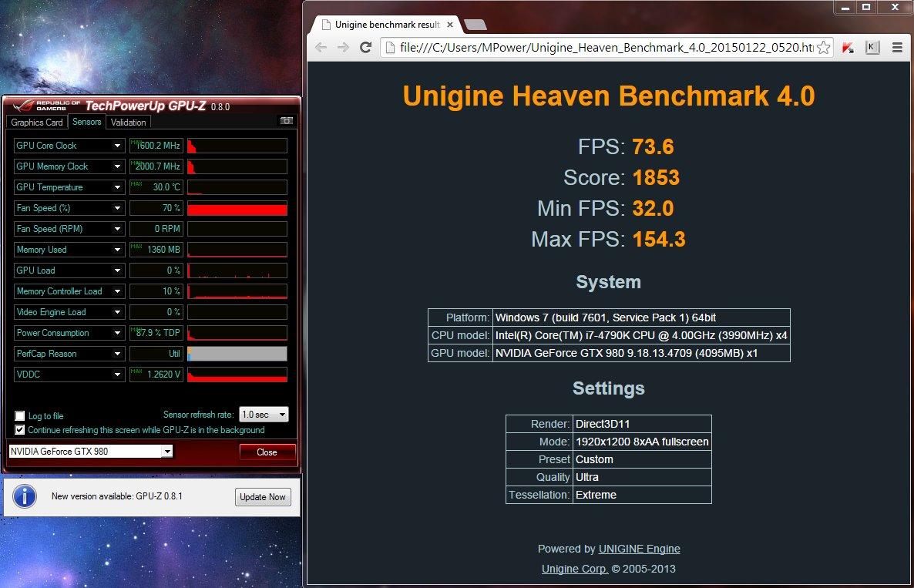
Task: Click the GPU Core Clock 1600.2 MHz value
Action: tap(156, 146)
